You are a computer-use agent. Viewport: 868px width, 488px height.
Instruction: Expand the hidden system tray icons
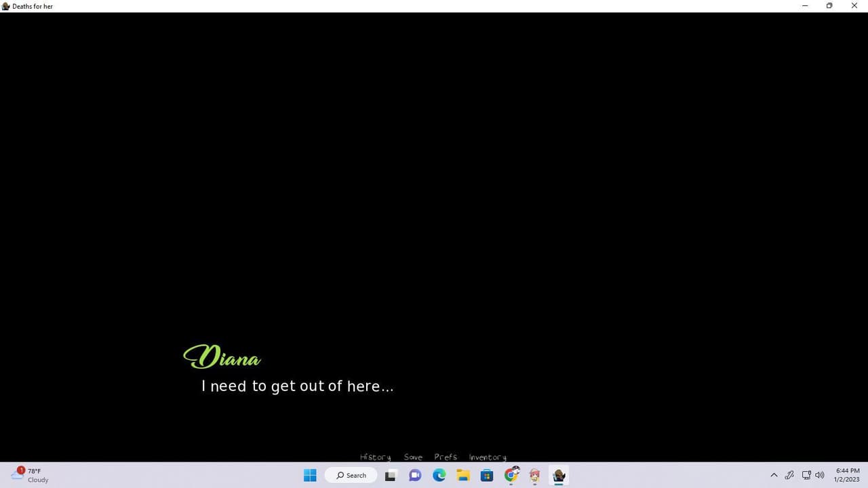pyautogui.click(x=774, y=475)
